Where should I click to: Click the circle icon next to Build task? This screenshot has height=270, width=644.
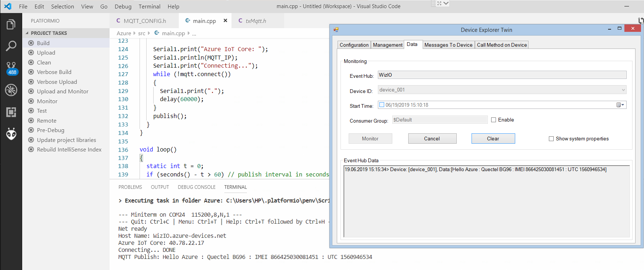click(x=31, y=43)
